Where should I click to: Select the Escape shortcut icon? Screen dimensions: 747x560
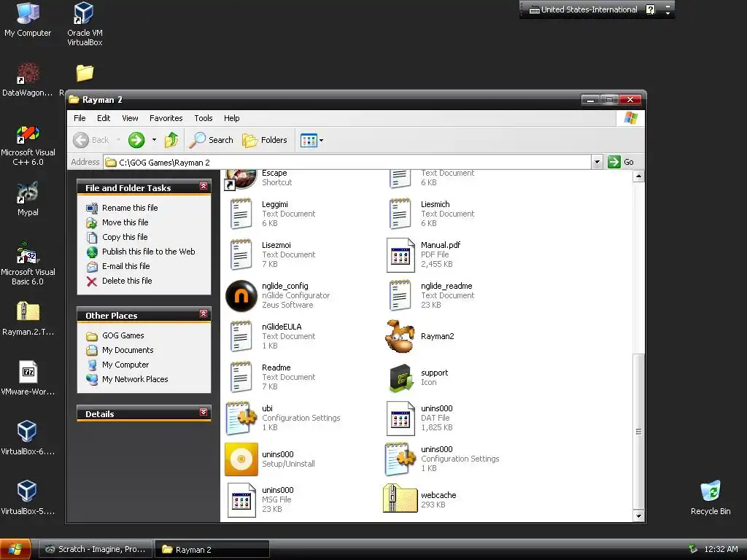(241, 180)
